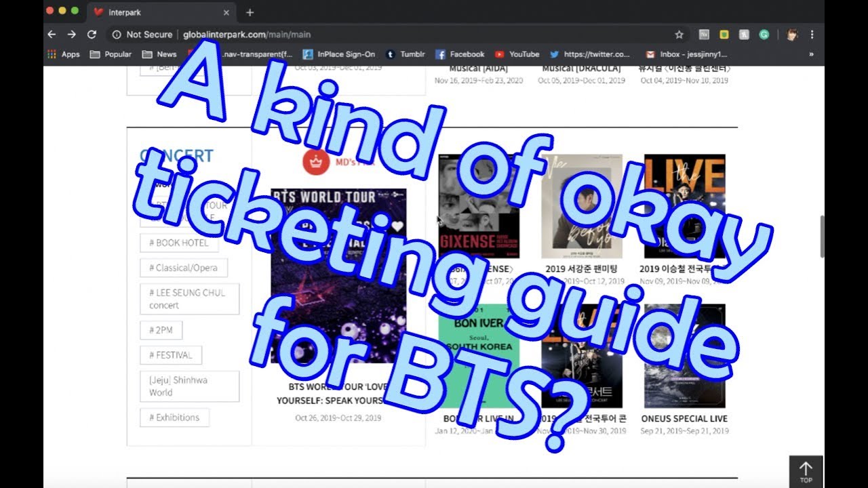Select the # 2PM tag

[161, 330]
